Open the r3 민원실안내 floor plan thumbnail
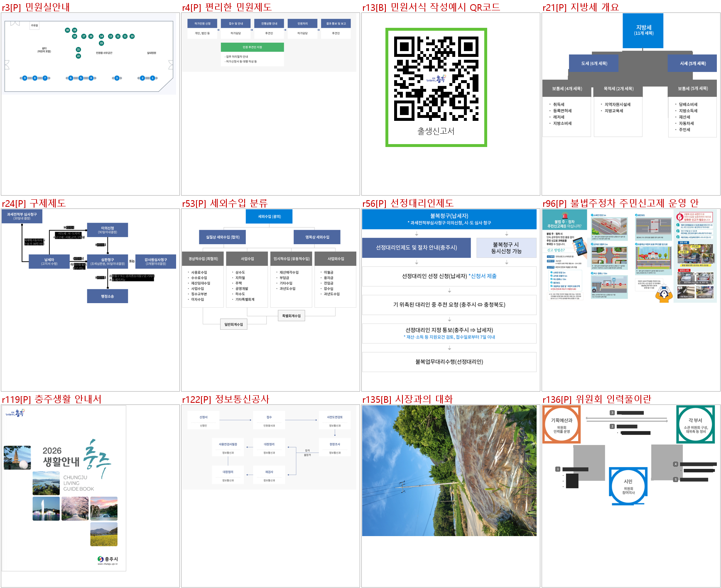 (88, 54)
